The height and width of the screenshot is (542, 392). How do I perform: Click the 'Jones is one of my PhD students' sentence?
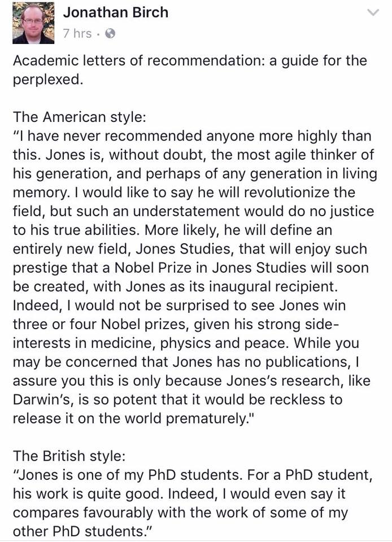(x=128, y=475)
